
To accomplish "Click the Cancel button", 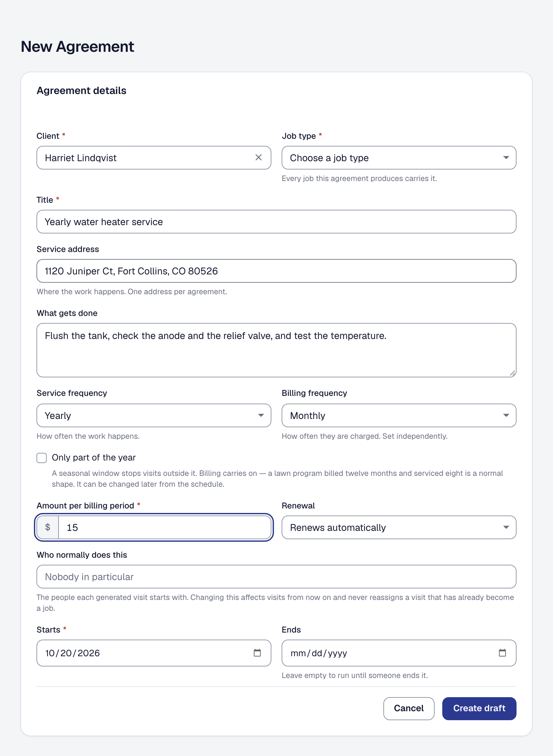I will (x=409, y=708).
